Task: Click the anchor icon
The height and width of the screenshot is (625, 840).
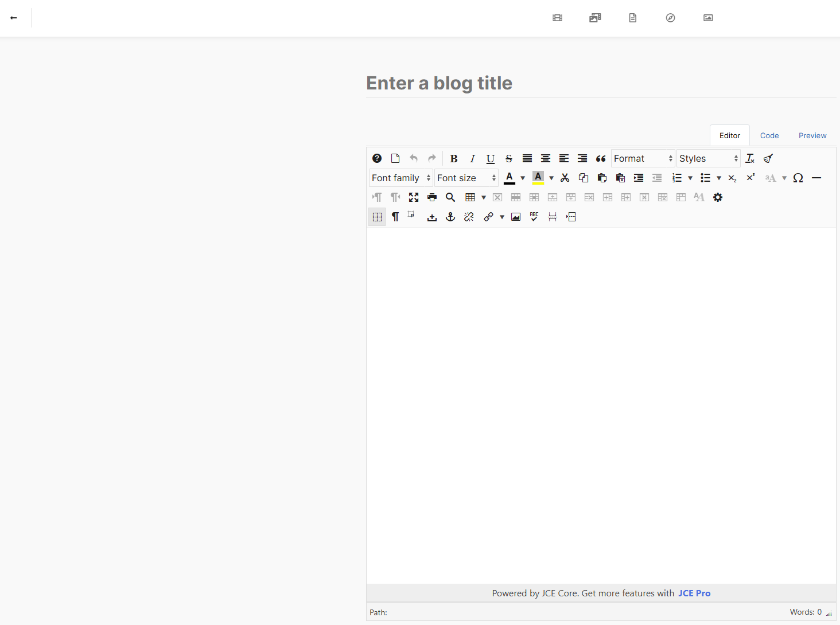Action: 450,217
